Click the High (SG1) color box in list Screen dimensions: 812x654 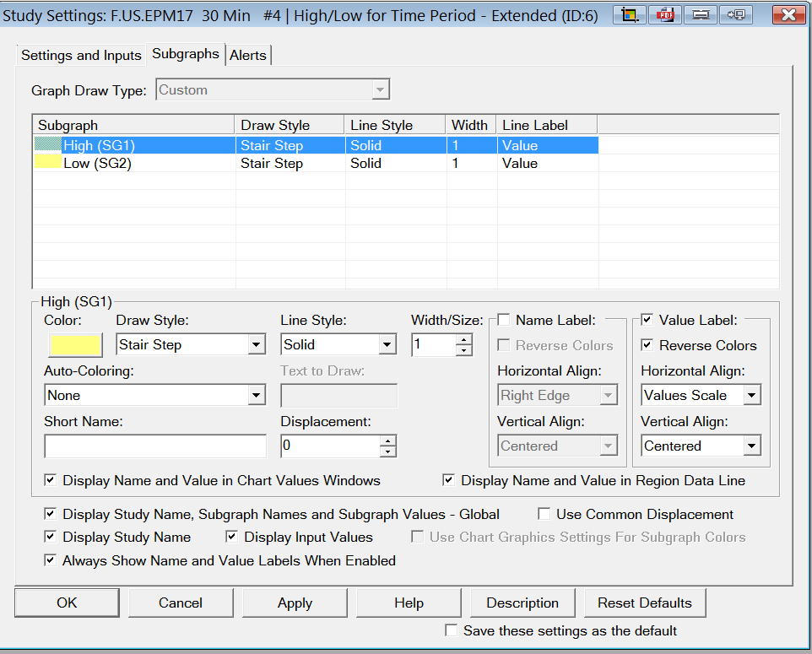point(47,144)
